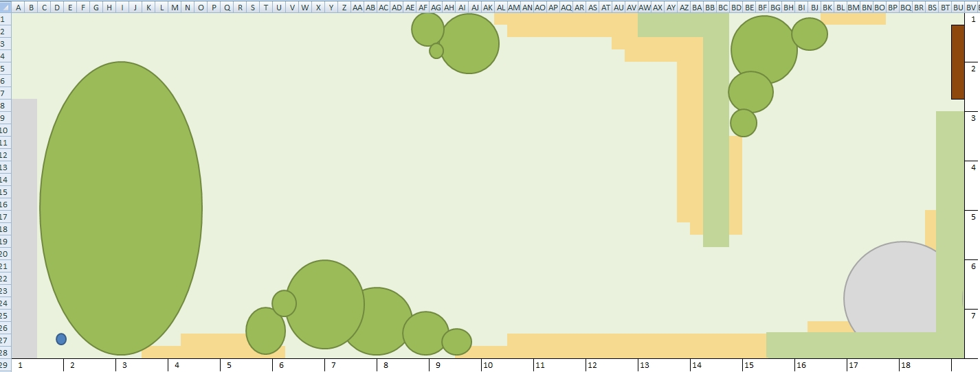Select the tiny green circle below column AG
Viewport: 980px width, 372px height.
pyautogui.click(x=436, y=51)
